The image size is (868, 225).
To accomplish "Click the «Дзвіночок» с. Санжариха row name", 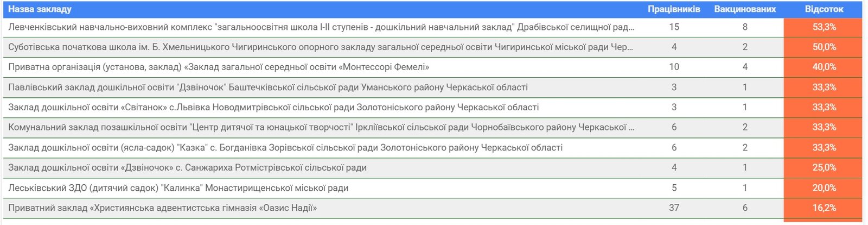I will pos(187,168).
